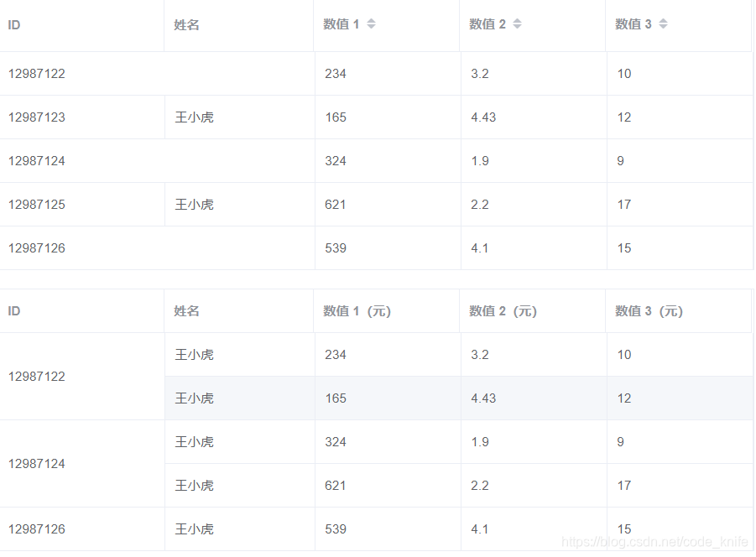Click value 15 in the sortable table
This screenshot has height=557, width=756.
tap(624, 247)
